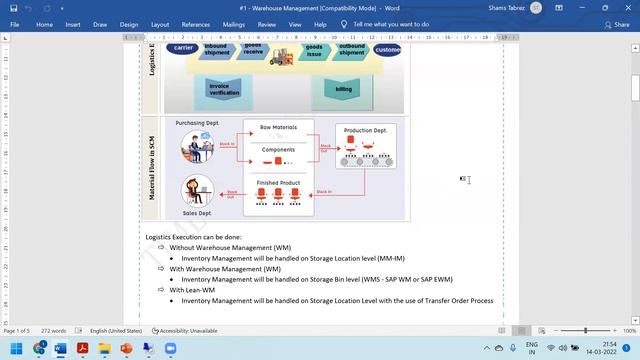Open the Design ribbon tab
This screenshot has height=360, width=640.
129,24
